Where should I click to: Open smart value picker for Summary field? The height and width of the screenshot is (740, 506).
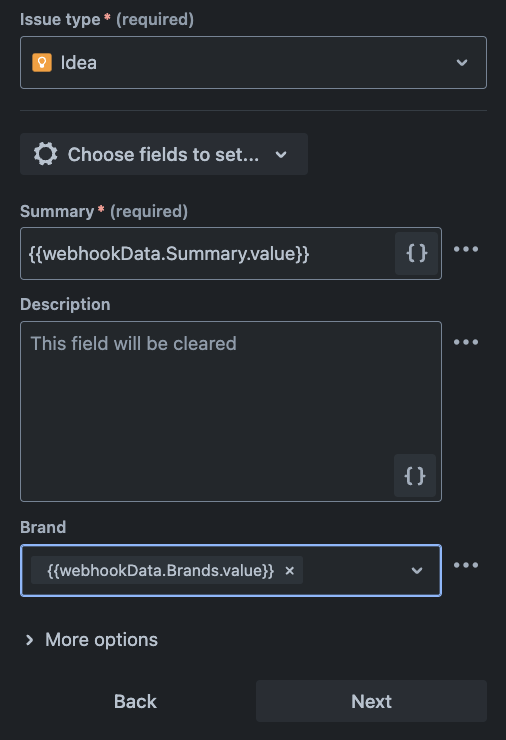[416, 253]
